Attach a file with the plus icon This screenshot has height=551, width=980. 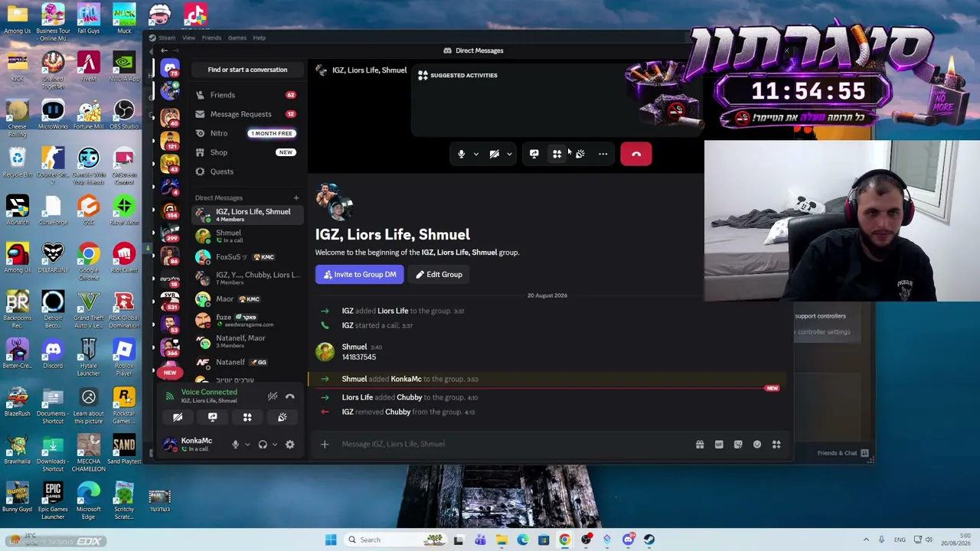pyautogui.click(x=325, y=444)
